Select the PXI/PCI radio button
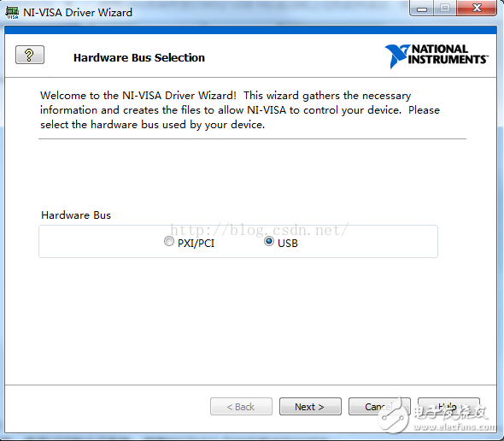 [169, 241]
